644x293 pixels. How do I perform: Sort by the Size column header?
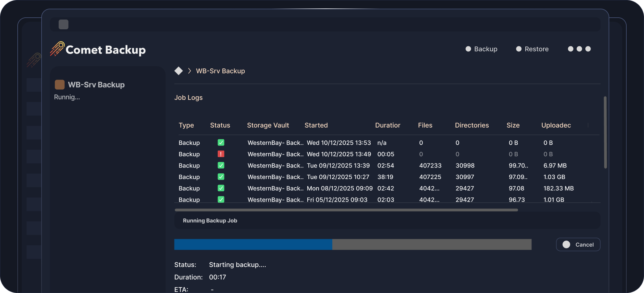coord(513,125)
